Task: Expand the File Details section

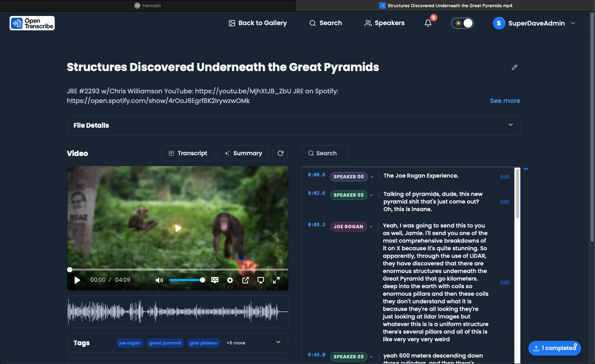Action: click(x=294, y=125)
